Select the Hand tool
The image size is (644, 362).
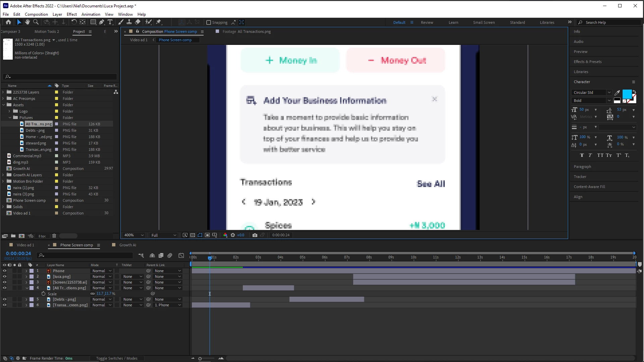[27, 22]
